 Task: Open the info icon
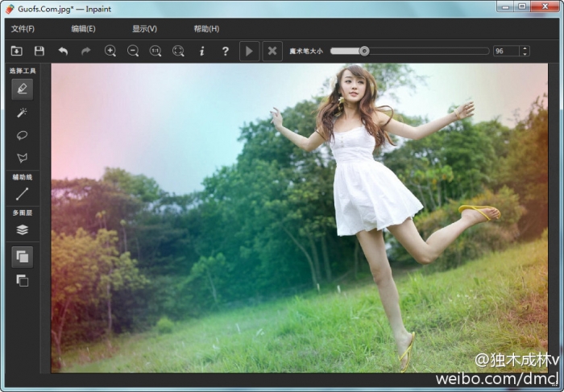coord(202,51)
